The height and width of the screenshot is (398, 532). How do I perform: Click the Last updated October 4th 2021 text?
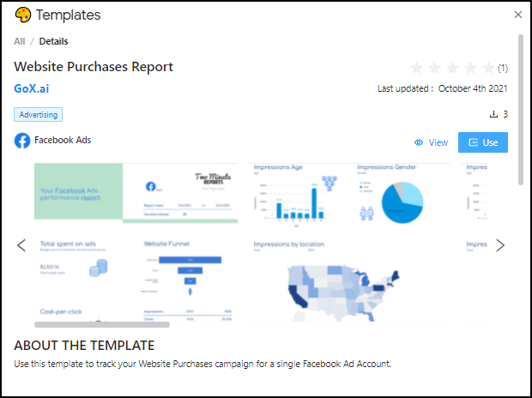443,88
